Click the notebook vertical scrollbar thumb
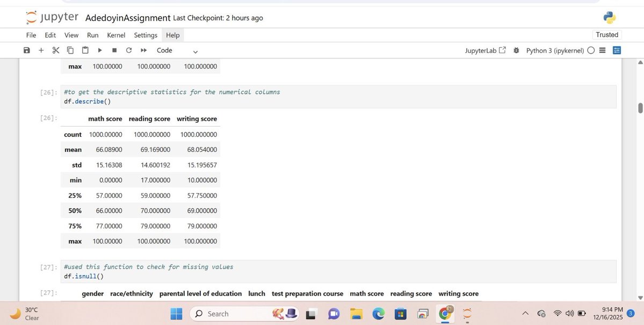Image resolution: width=644 pixels, height=325 pixels. pyautogui.click(x=640, y=108)
